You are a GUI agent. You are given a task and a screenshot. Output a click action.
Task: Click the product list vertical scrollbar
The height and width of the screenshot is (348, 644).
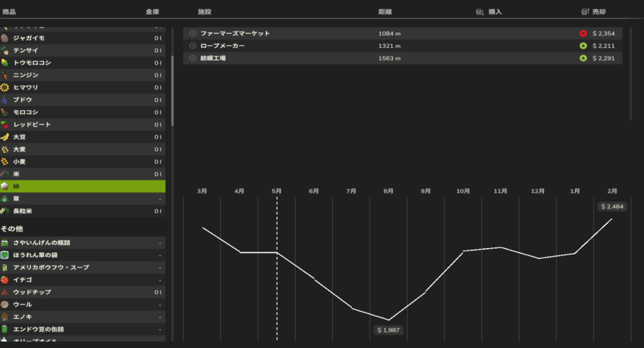172,88
